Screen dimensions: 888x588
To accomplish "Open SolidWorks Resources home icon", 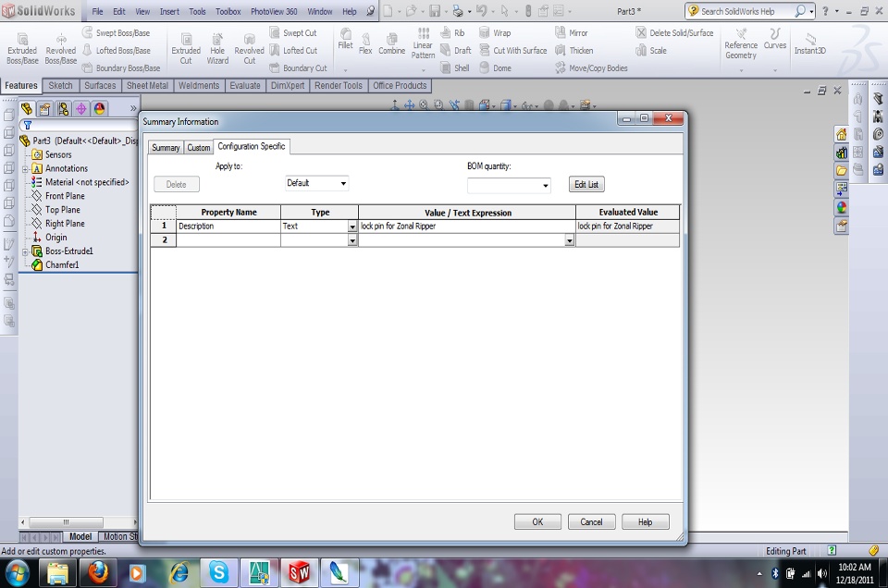I will pyautogui.click(x=841, y=135).
